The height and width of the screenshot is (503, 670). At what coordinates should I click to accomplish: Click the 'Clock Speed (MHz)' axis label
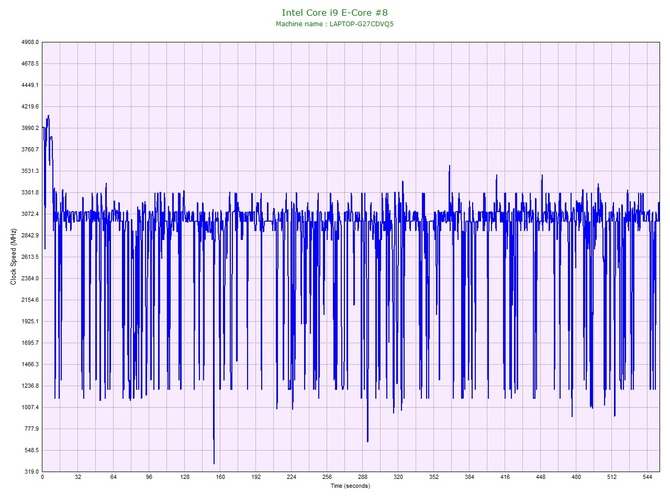[13, 257]
